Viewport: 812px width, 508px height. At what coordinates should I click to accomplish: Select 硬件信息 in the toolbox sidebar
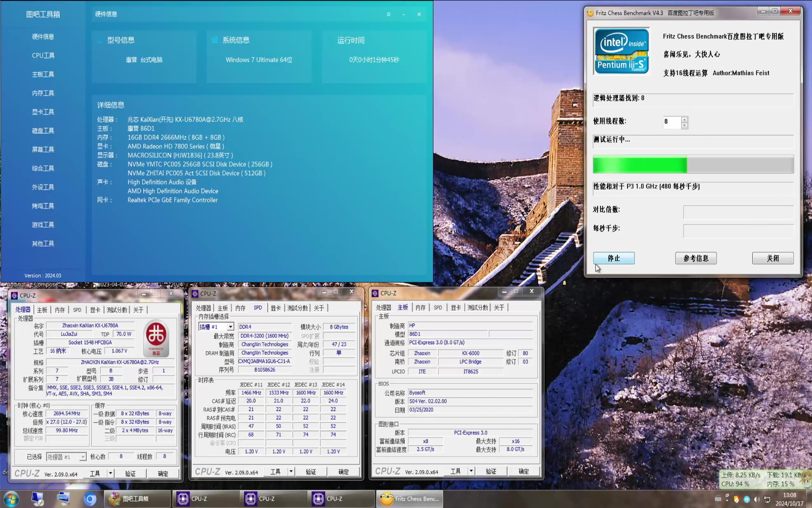click(x=43, y=37)
